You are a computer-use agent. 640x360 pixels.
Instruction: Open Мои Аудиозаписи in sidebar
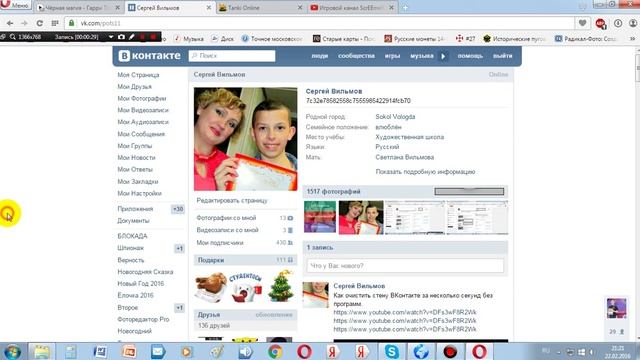coord(143,122)
